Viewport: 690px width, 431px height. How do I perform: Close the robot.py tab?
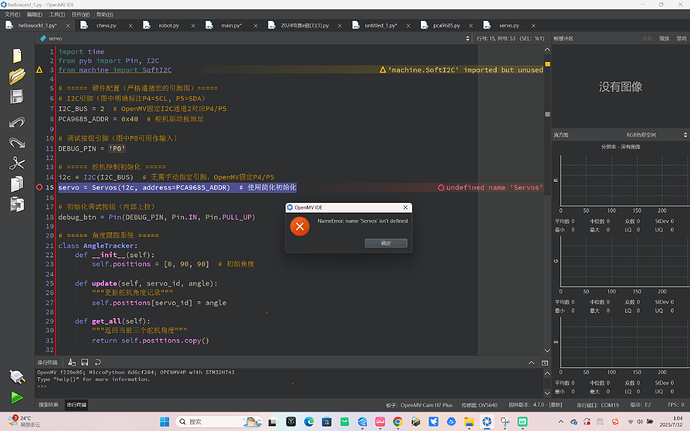193,26
